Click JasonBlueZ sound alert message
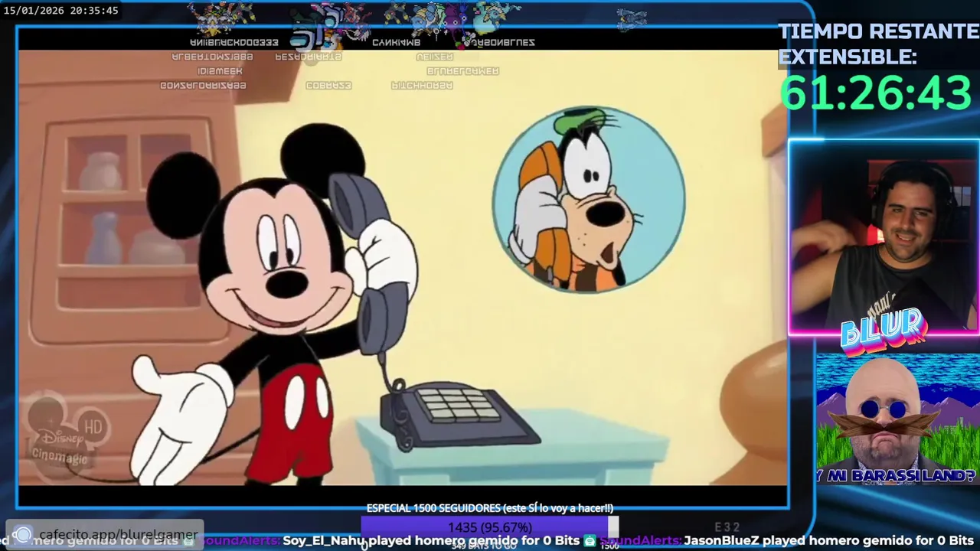This screenshot has height=551, width=980. (828, 540)
